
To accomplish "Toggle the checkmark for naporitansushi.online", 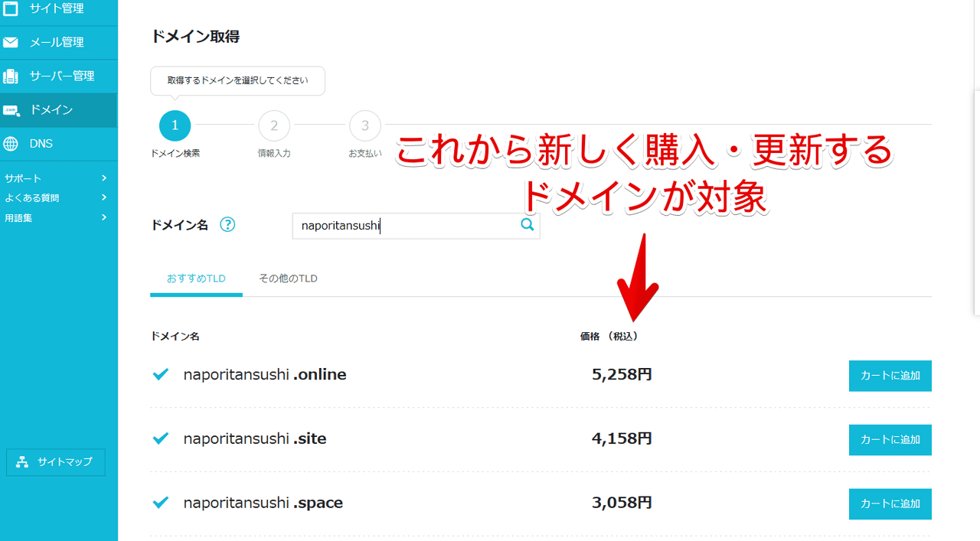I will (161, 374).
